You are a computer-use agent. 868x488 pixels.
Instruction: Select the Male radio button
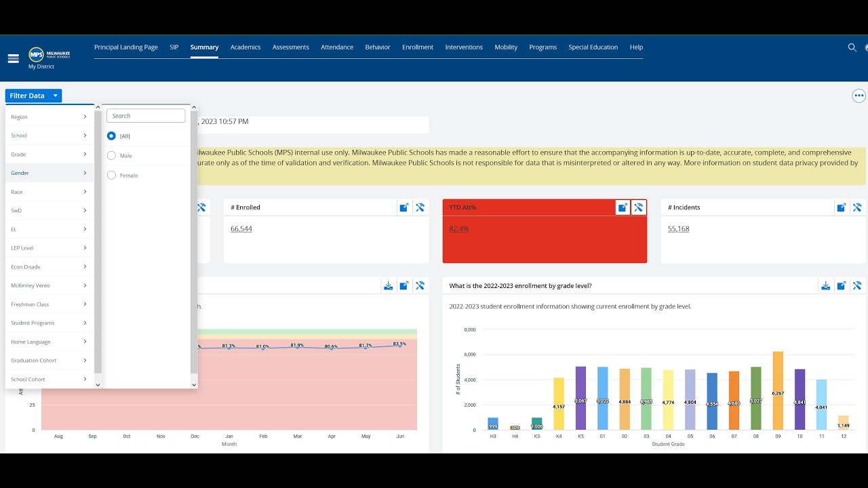point(111,156)
